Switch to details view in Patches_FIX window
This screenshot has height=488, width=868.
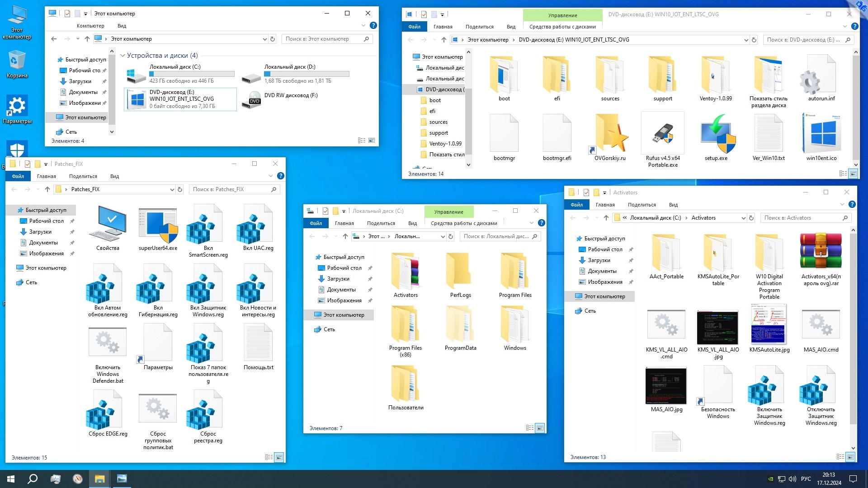pyautogui.click(x=269, y=457)
